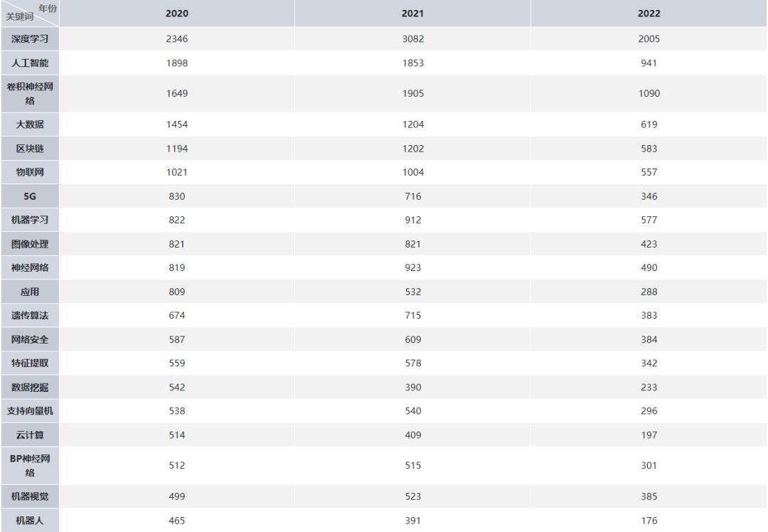Click the value 296 for 支持向量机
This screenshot has width=768, height=532.
point(649,410)
